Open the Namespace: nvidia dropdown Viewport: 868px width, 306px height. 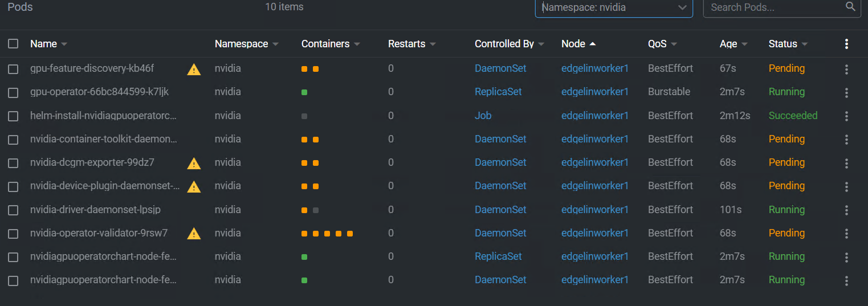[x=614, y=7]
